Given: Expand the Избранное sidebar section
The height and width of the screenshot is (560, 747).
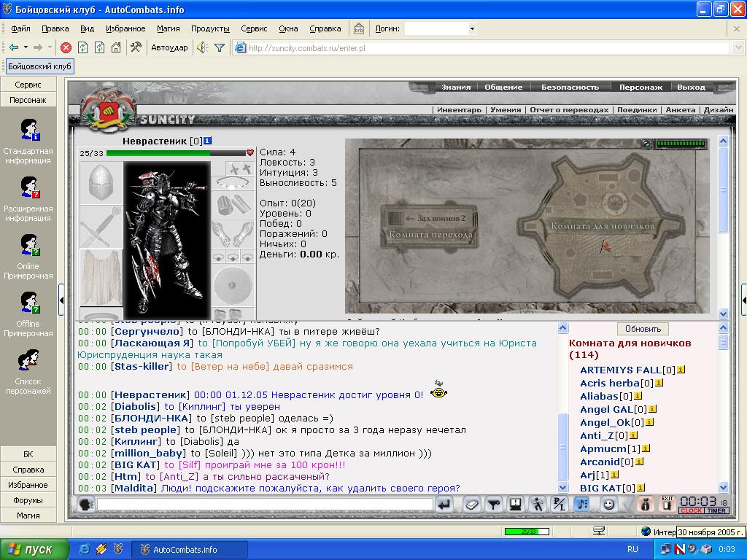Looking at the screenshot, I should click(x=28, y=485).
